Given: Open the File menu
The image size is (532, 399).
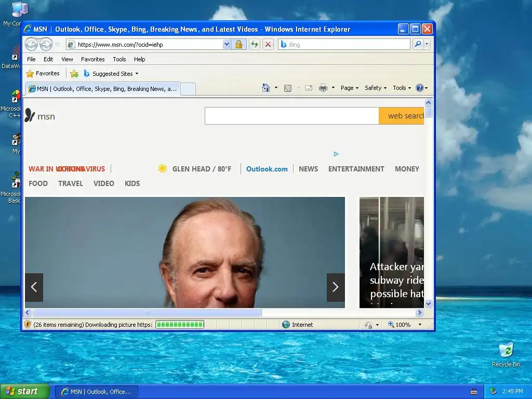Looking at the screenshot, I should tap(31, 59).
